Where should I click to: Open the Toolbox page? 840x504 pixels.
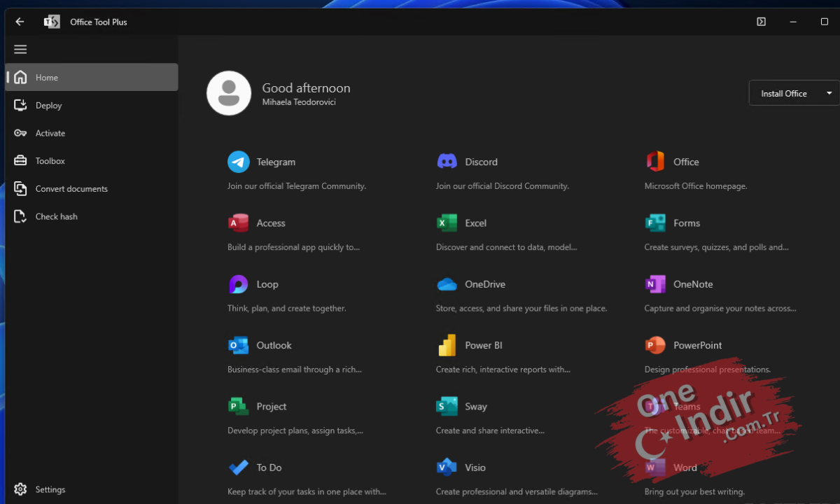click(x=92, y=161)
